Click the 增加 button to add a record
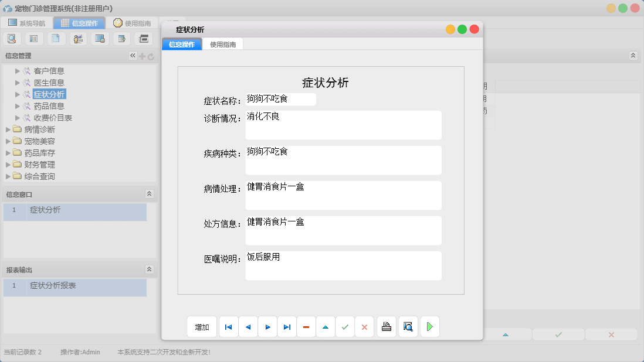 [201, 326]
